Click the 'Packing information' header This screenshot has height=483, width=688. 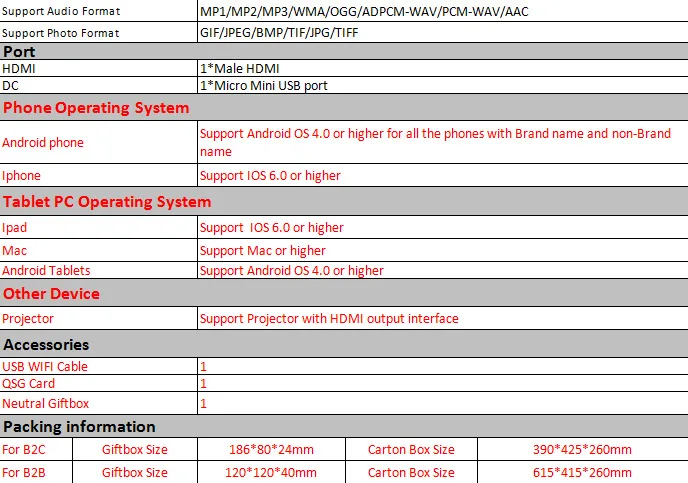coord(79,427)
